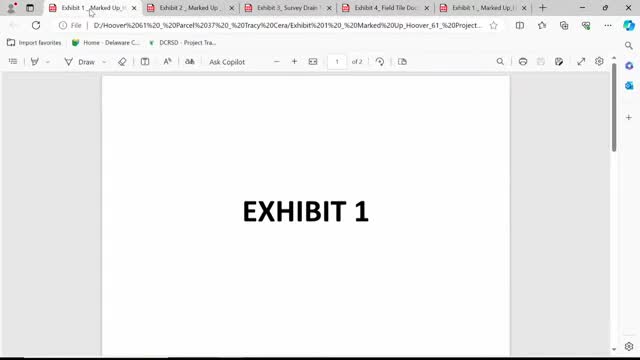Viewport: 640px width, 360px height.
Task: Click the Read aloud icon
Action: tap(167, 62)
